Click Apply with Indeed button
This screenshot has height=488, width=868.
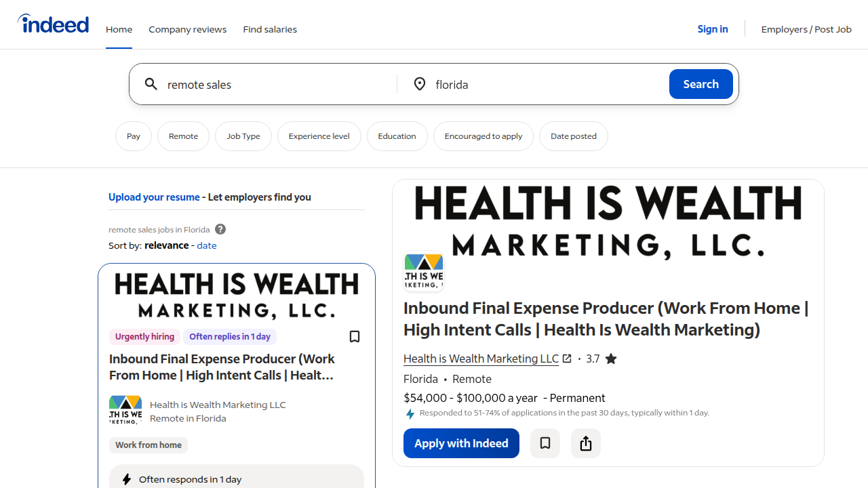pos(461,443)
